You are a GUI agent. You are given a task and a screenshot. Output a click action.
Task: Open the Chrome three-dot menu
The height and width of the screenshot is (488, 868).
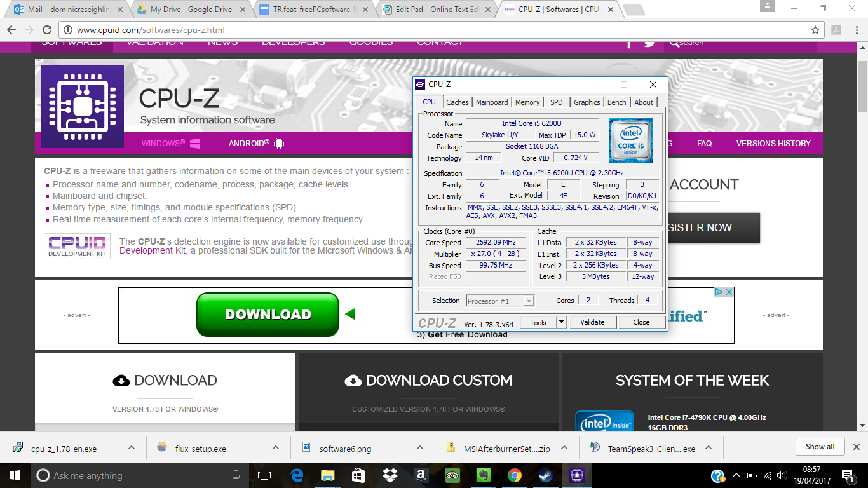pos(855,30)
